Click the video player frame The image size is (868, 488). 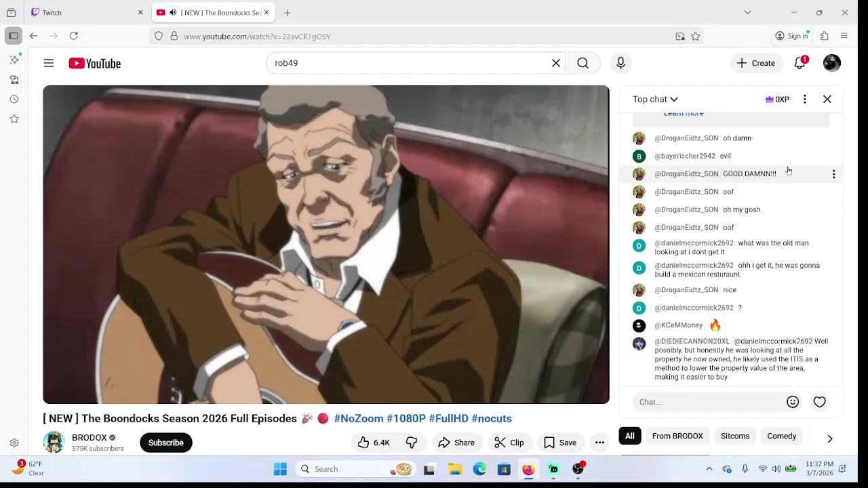pos(326,245)
